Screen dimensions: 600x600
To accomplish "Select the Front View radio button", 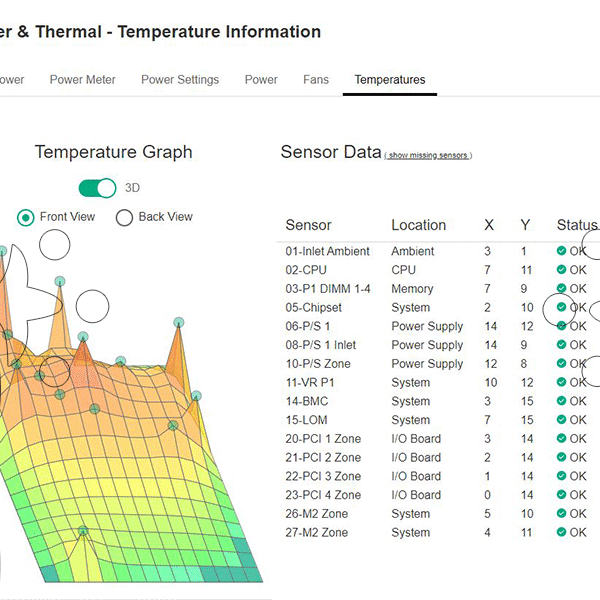I will coord(26,217).
